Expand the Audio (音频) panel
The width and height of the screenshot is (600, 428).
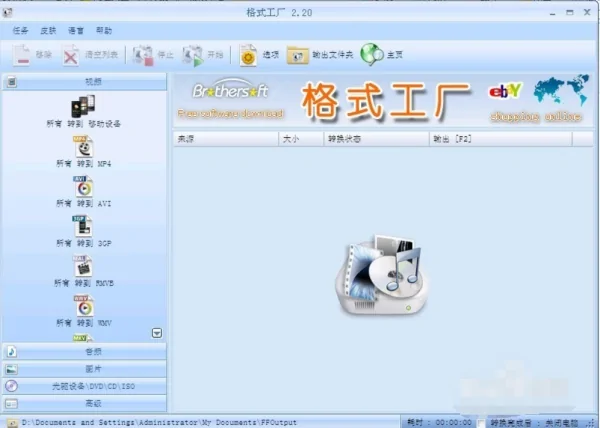coord(85,352)
